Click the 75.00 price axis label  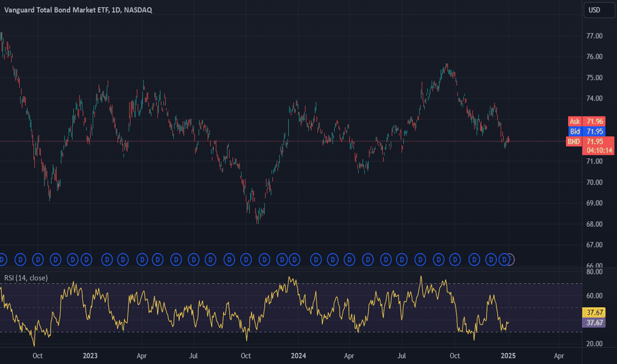[594, 77]
